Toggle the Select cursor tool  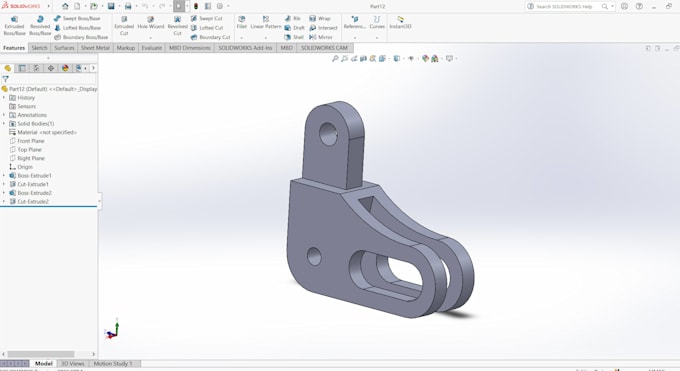pos(179,7)
